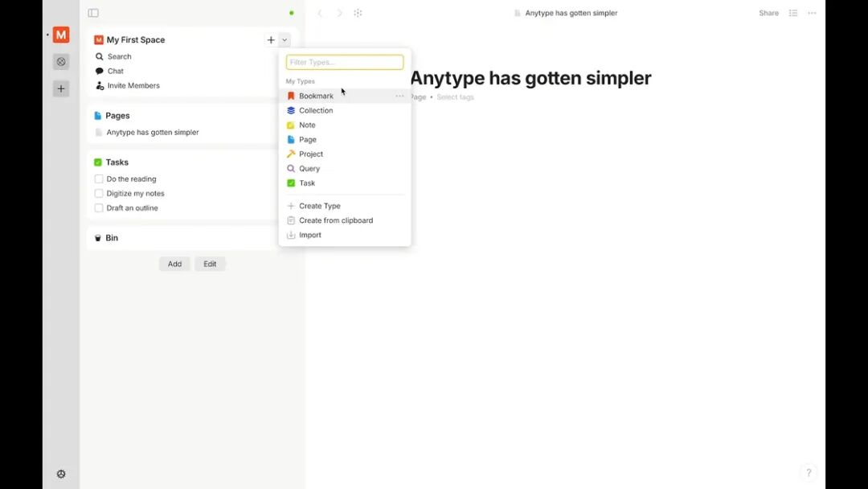Pick Project from the type list
The width and height of the screenshot is (868, 489).
(345, 154)
